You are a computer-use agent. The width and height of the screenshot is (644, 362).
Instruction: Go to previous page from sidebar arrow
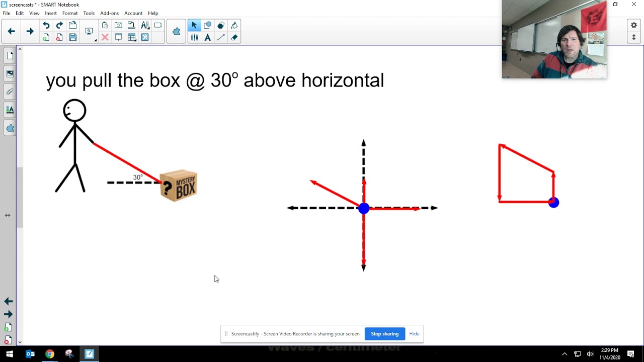point(8,301)
